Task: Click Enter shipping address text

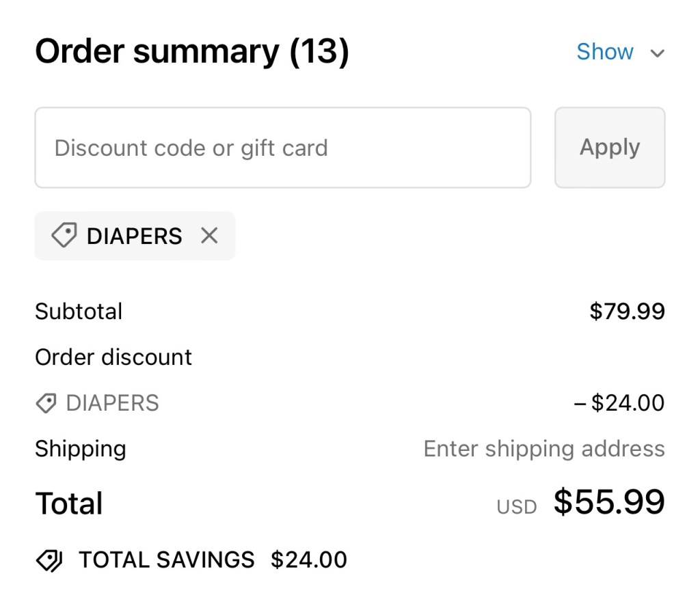Action: coord(543,449)
